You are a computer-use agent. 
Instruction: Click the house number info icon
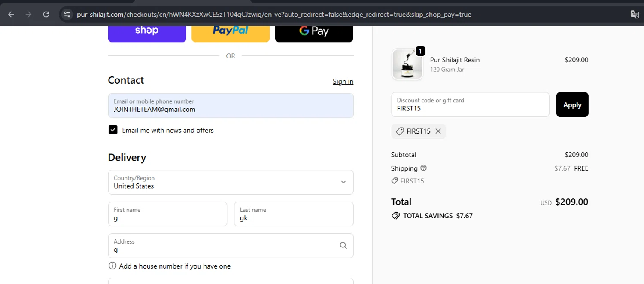click(x=112, y=266)
